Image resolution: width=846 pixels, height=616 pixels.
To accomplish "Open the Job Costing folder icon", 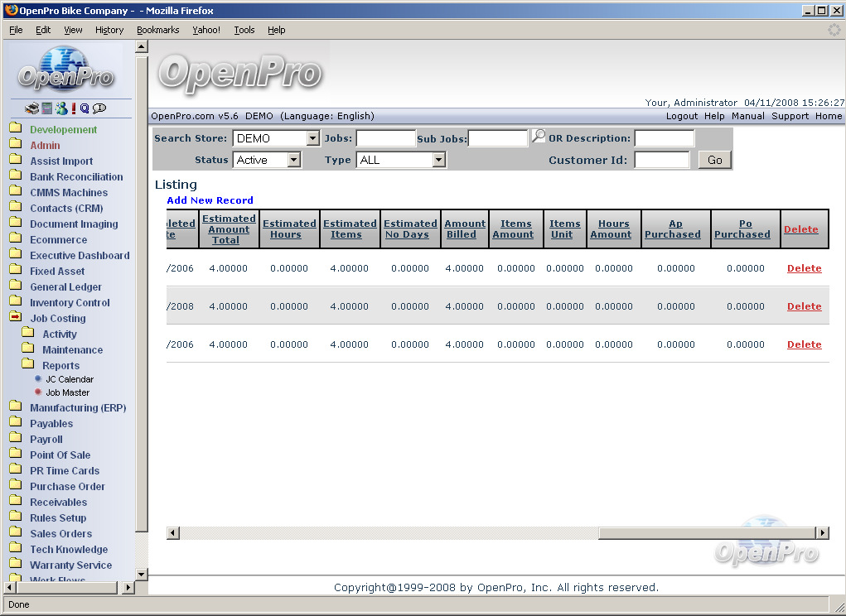I will 16,318.
